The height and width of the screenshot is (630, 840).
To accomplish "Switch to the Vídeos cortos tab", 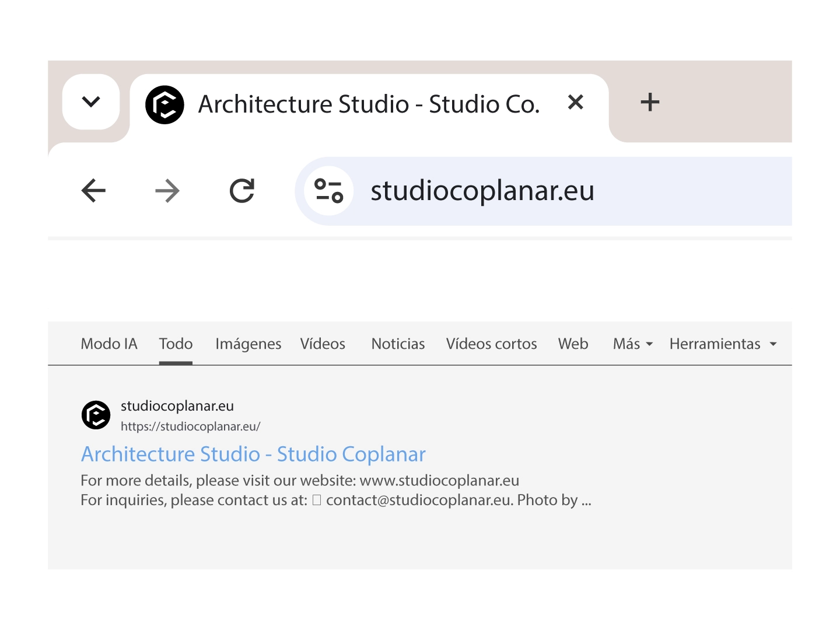I will (491, 344).
